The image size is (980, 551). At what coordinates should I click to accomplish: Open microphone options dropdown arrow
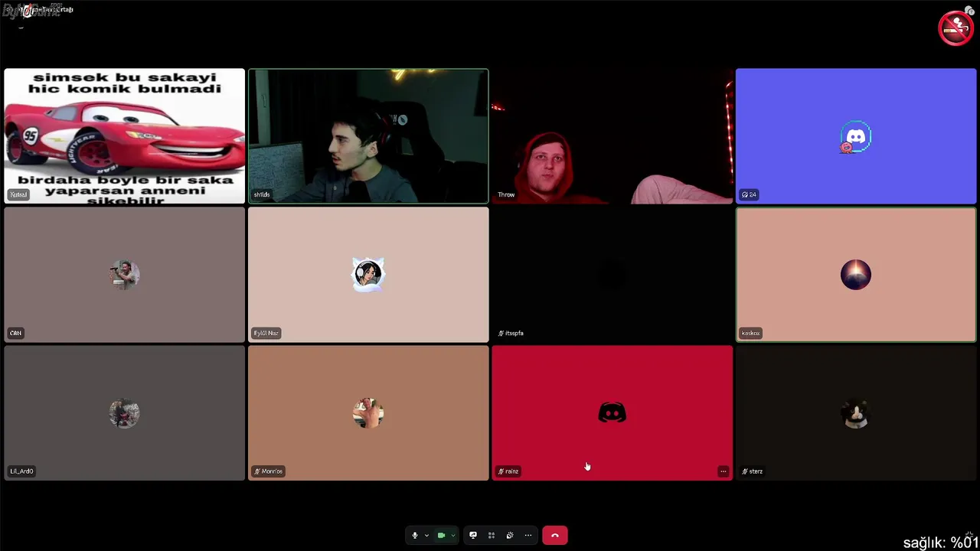[426, 536]
